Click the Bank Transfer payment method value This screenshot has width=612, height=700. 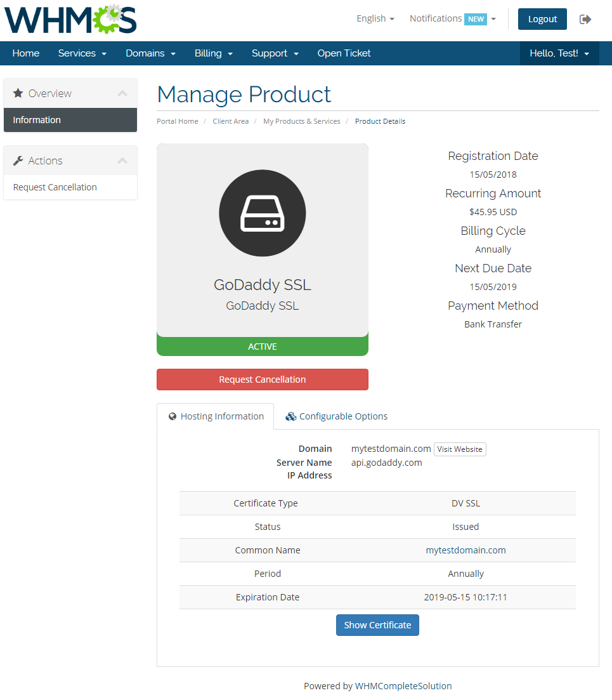pos(493,324)
